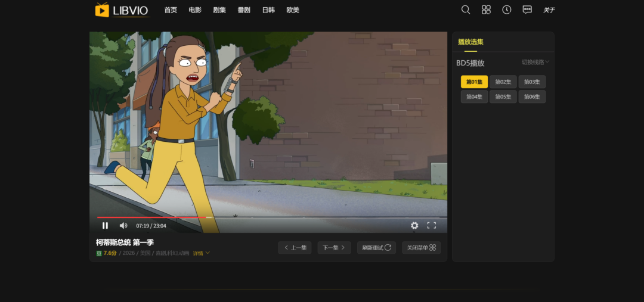The height and width of the screenshot is (302, 644).
Task: Select episode 第01集
Action: [475, 82]
